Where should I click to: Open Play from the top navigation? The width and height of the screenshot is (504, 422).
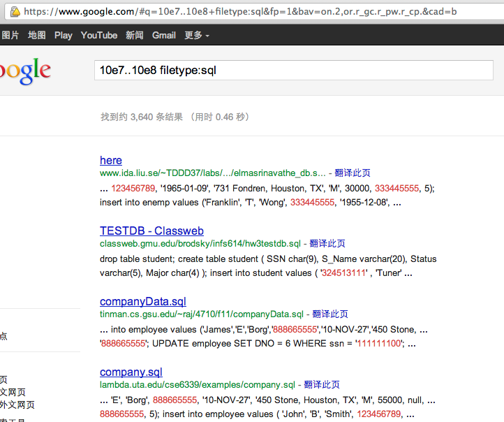pyautogui.click(x=63, y=35)
